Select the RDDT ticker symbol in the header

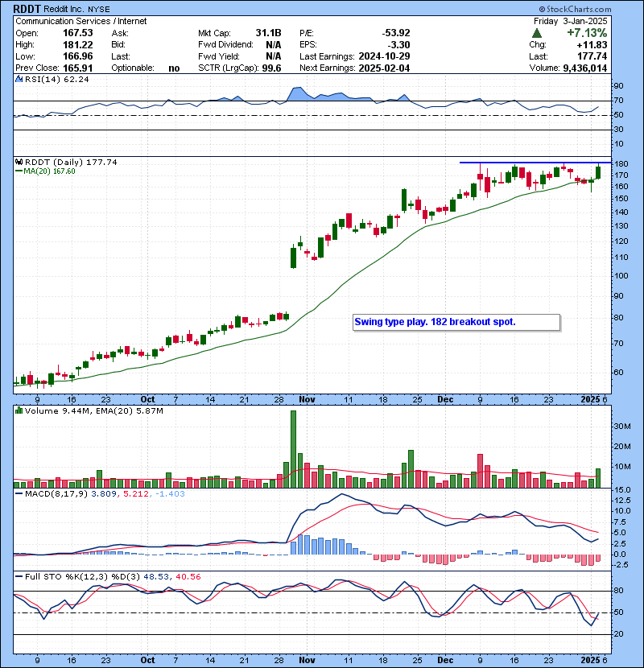point(27,9)
